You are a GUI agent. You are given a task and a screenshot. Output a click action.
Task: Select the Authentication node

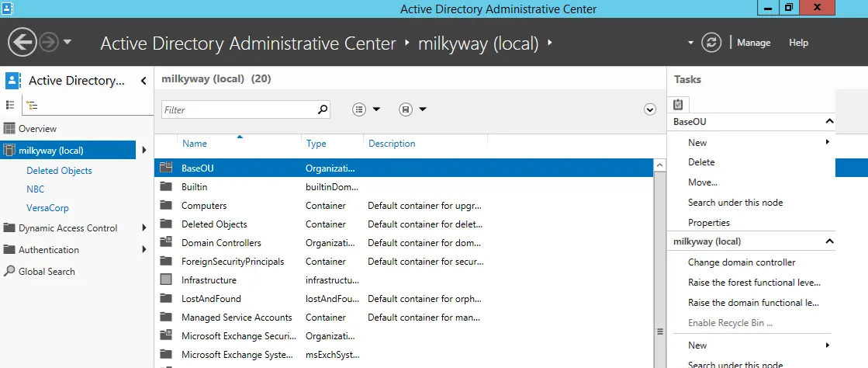pos(49,249)
